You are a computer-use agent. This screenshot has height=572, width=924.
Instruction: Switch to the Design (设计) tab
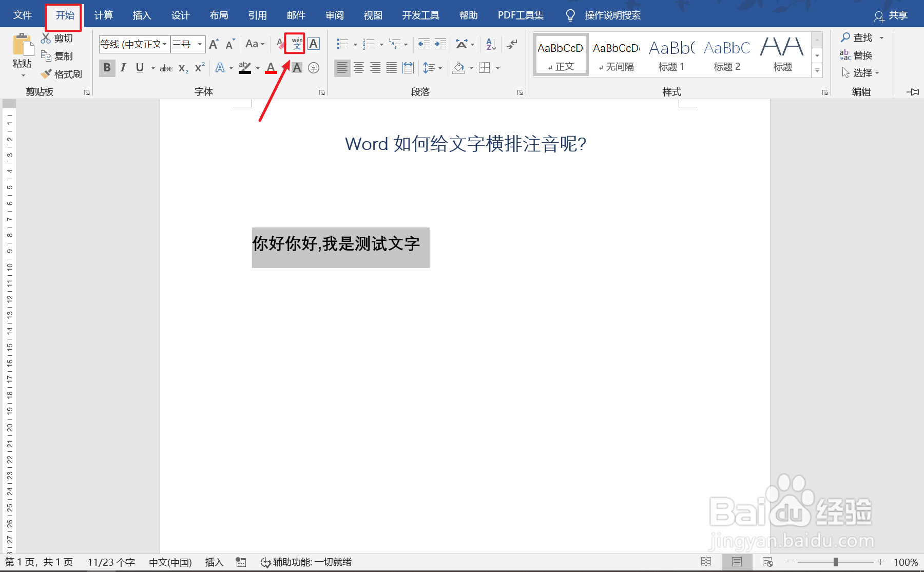[180, 15]
